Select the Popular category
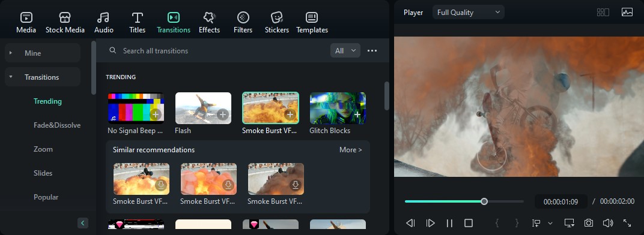 (46, 197)
